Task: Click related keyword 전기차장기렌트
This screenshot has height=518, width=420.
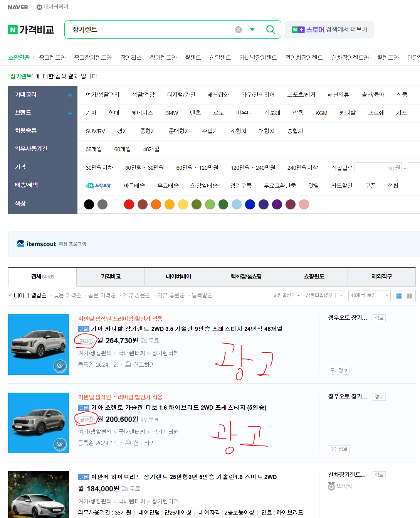Action: click(304, 58)
